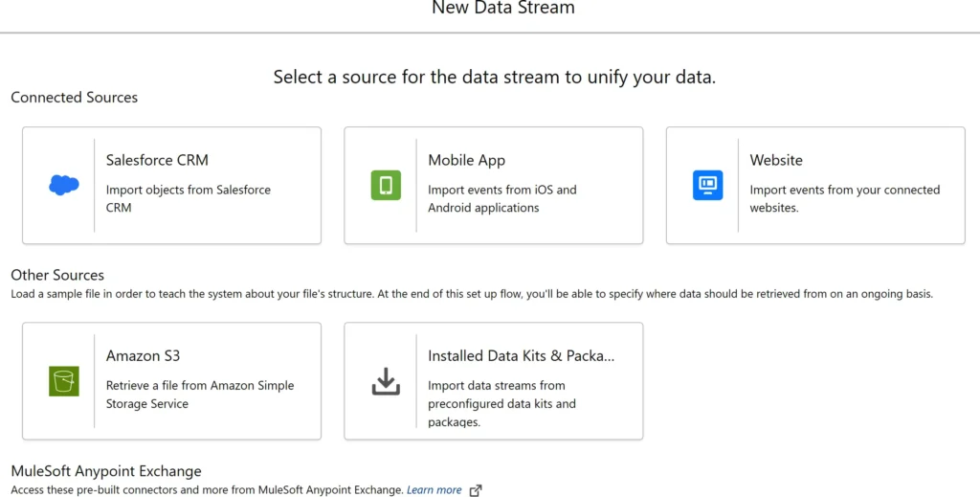This screenshot has height=497, width=980.
Task: Click the New Data Stream header title
Action: (x=503, y=9)
